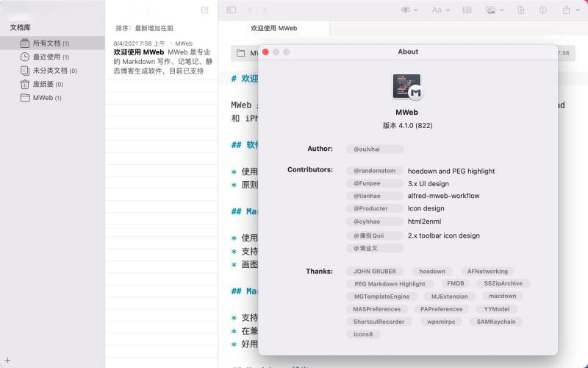Open the @Producter contributor link
Viewport: 588px width, 368px height.
coord(375,208)
